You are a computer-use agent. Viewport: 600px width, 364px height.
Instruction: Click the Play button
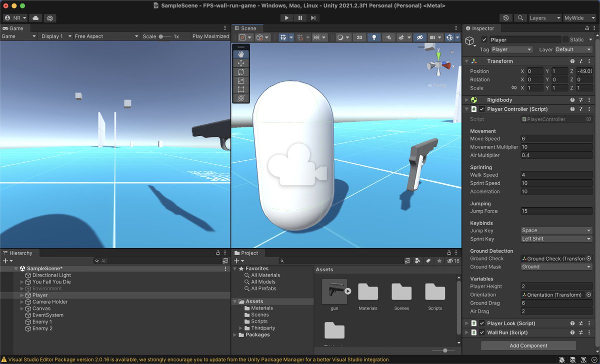click(x=286, y=18)
